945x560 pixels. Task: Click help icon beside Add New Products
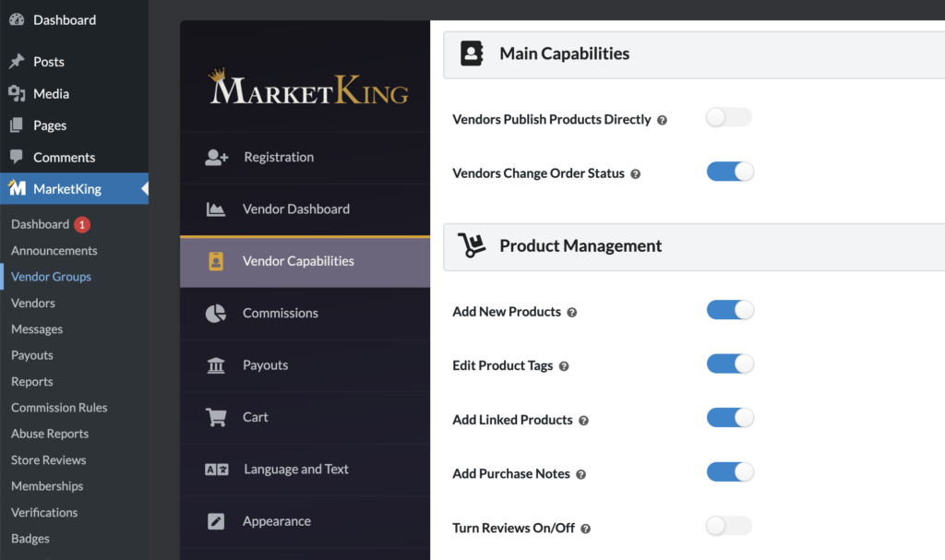[572, 312]
